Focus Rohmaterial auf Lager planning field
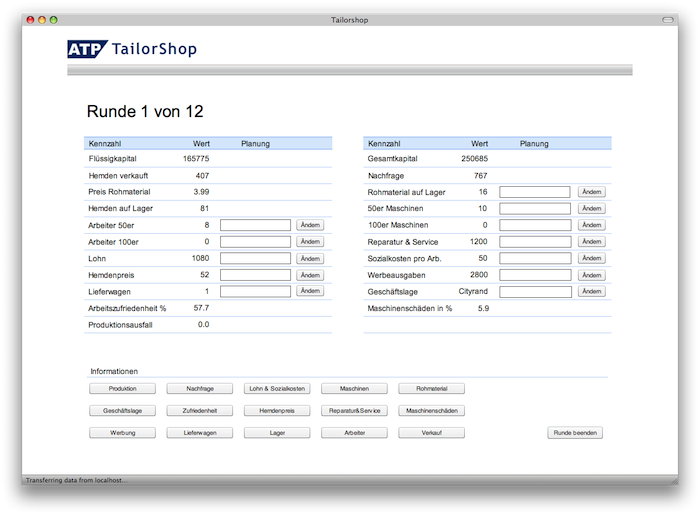The image size is (700, 515). click(535, 192)
